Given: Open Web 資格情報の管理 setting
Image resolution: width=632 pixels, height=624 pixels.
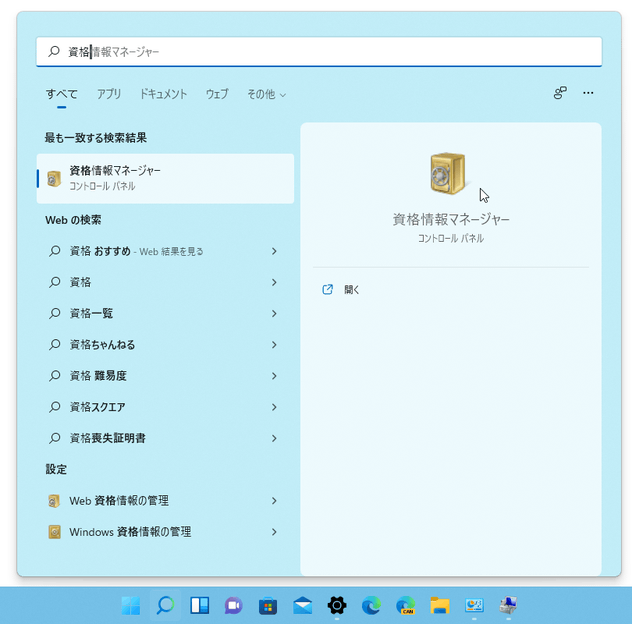Looking at the screenshot, I should pyautogui.click(x=163, y=501).
